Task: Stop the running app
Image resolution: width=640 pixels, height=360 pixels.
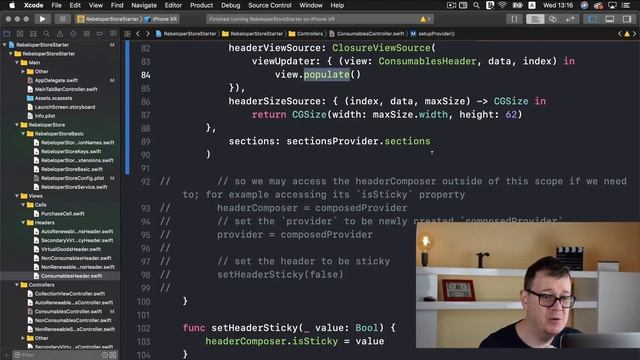Action: point(62,19)
